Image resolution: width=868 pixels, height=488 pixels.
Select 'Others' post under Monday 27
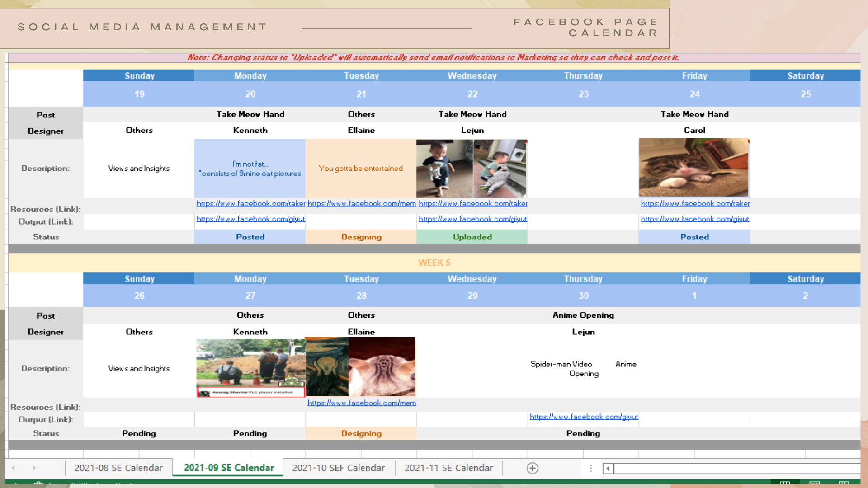pos(250,315)
